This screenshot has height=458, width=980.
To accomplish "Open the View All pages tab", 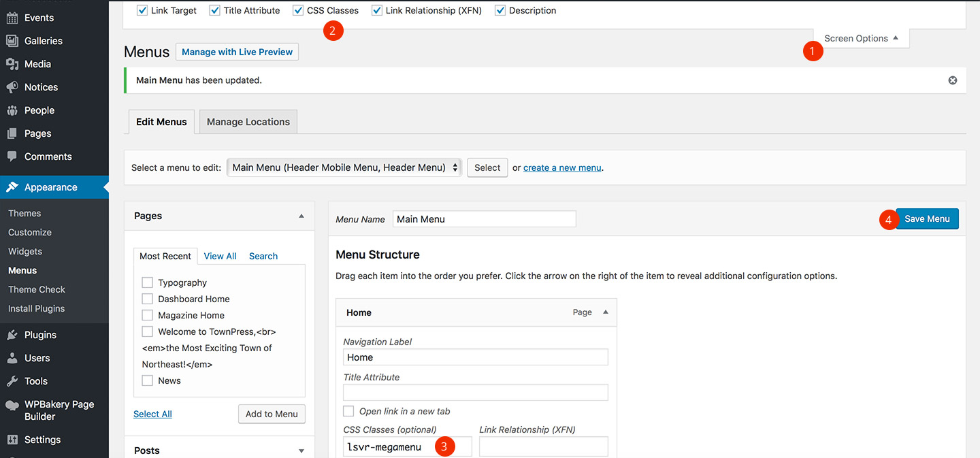I will (x=220, y=256).
